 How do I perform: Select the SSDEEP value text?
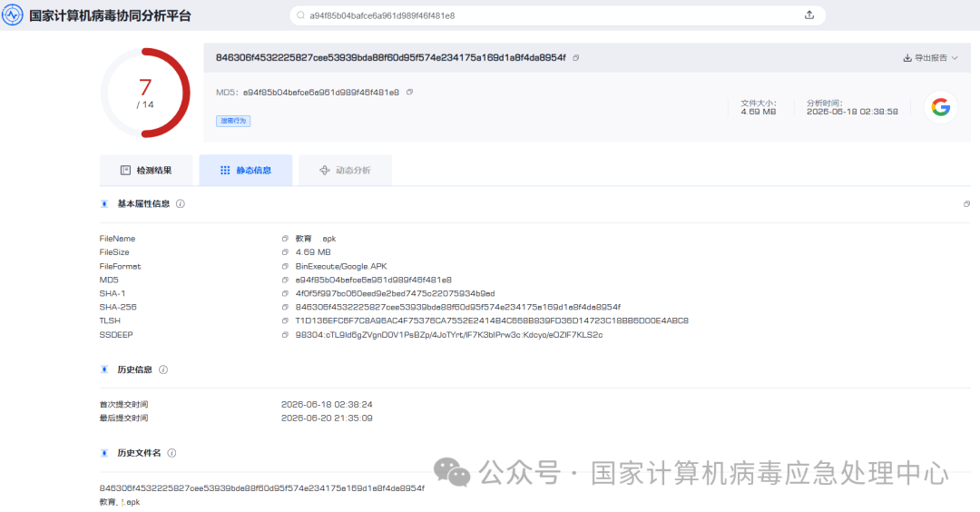(449, 334)
